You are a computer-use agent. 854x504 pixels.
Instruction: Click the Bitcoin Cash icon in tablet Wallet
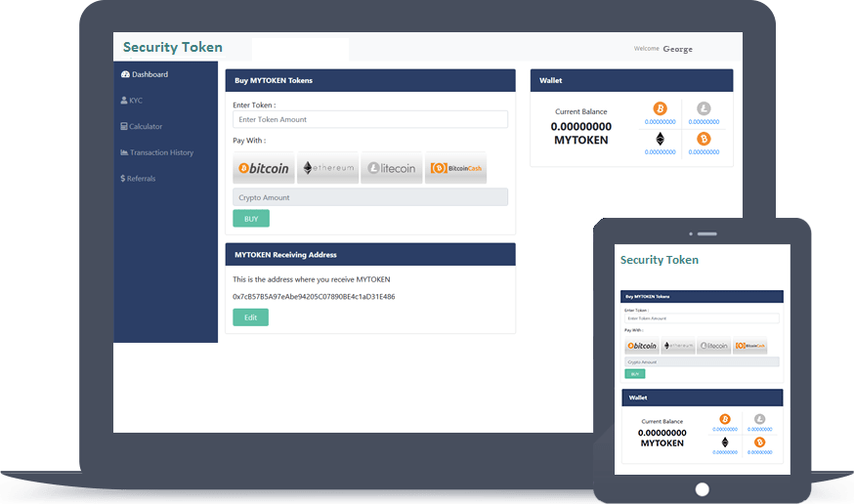[760, 441]
